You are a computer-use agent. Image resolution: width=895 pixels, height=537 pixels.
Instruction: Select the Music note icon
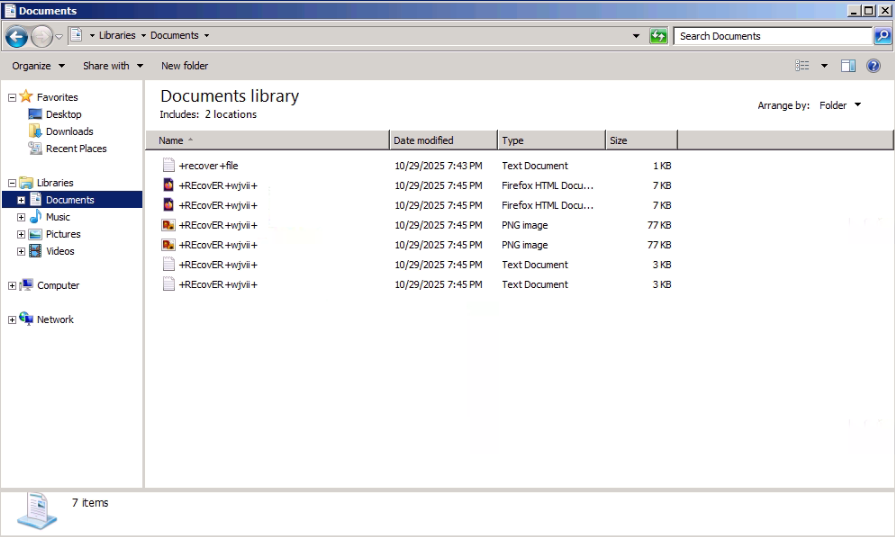[35, 216]
